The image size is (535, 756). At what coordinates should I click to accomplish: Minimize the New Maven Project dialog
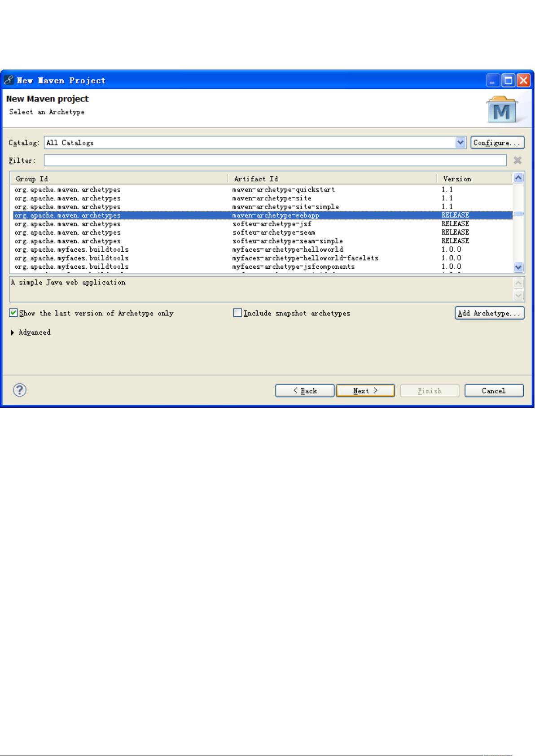point(493,81)
